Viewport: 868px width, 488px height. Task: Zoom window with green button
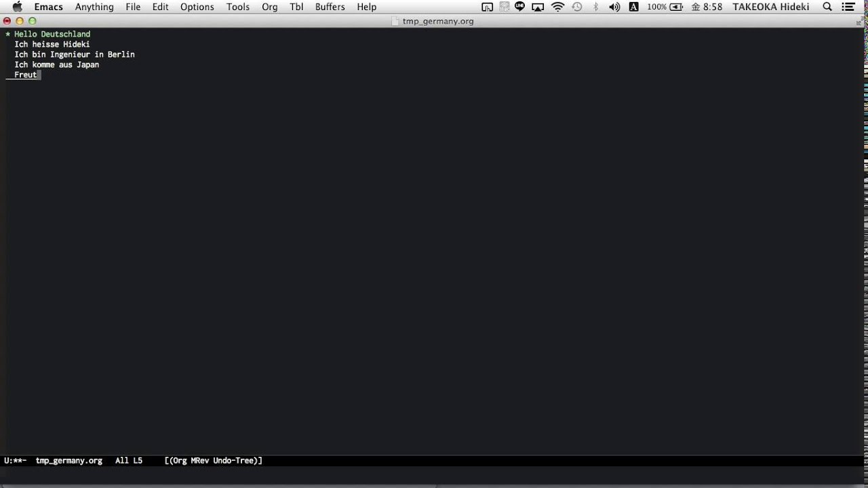(32, 21)
